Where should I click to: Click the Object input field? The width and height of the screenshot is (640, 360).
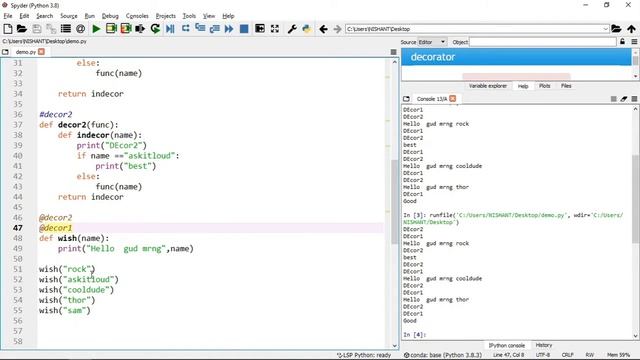click(x=542, y=42)
